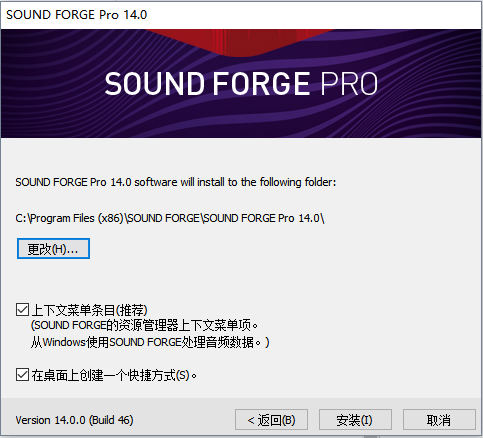483x438 pixels.
Task: Click the bold SOUND FORGE logo text in the banner
Action: [x=207, y=84]
